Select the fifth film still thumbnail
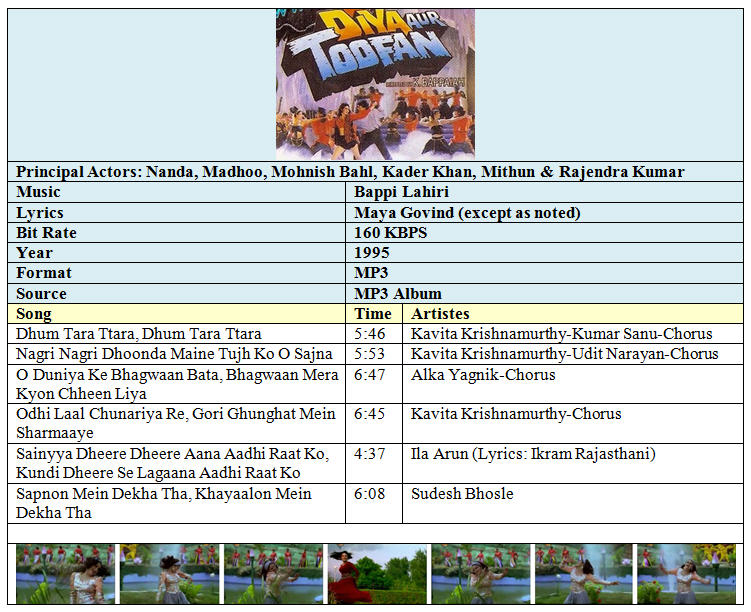This screenshot has height=612, width=751. pos(481,574)
